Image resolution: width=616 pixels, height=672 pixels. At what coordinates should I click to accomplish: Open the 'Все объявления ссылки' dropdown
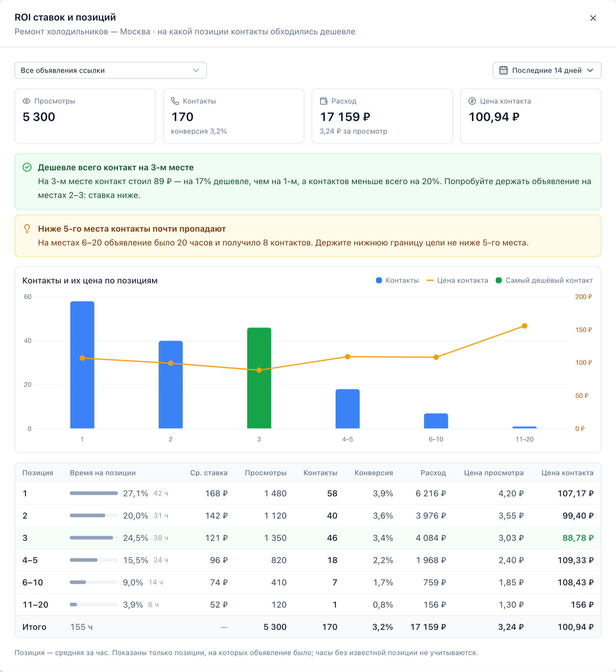point(110,70)
